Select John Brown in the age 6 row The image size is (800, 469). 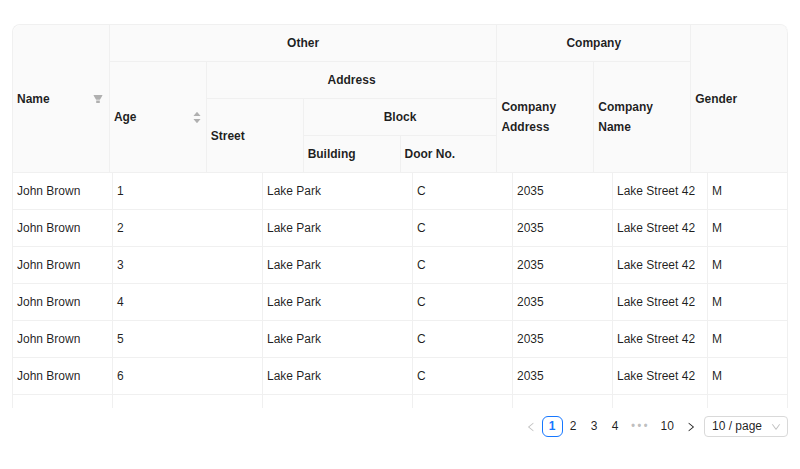[48, 376]
